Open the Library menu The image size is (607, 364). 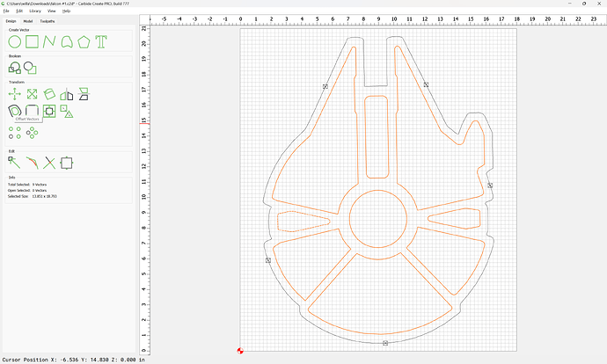pyautogui.click(x=35, y=11)
